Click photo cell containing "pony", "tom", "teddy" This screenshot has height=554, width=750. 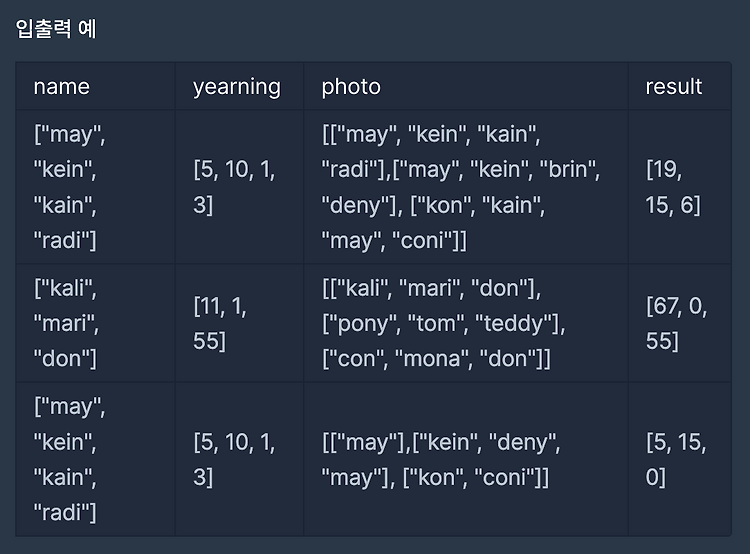tap(466, 323)
